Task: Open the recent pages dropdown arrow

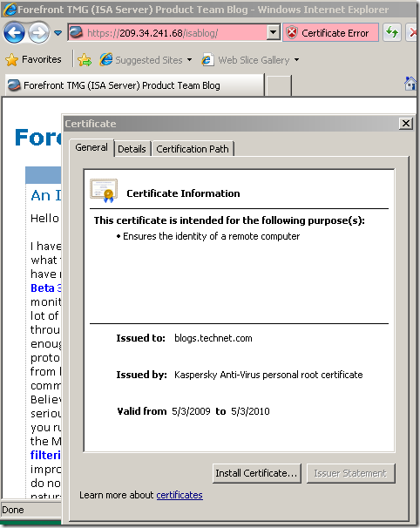Action: [58, 33]
